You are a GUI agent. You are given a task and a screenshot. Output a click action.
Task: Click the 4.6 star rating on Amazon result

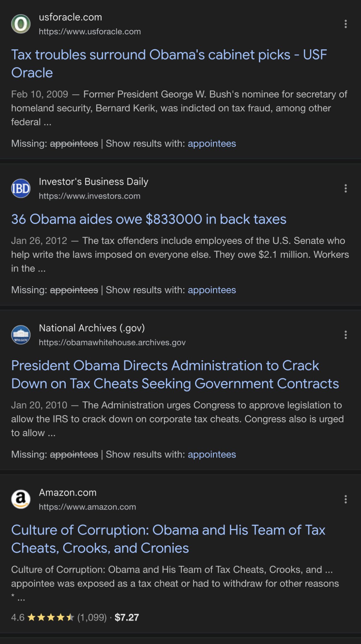(x=43, y=618)
